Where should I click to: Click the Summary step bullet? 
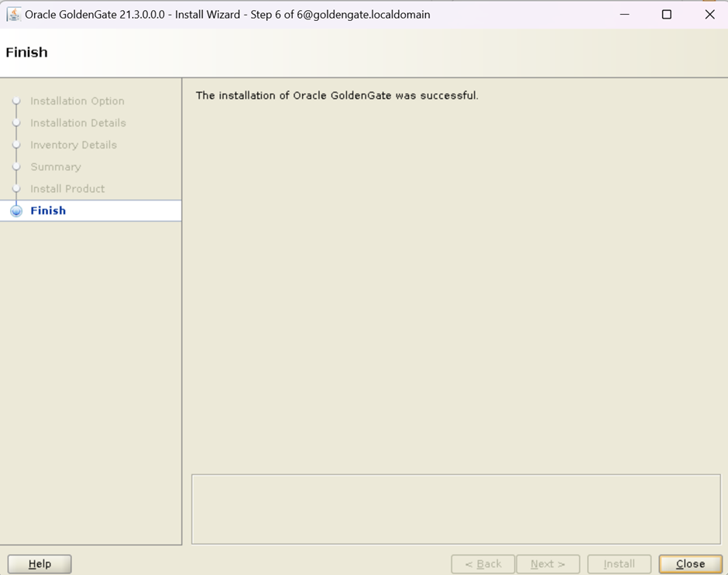click(16, 166)
